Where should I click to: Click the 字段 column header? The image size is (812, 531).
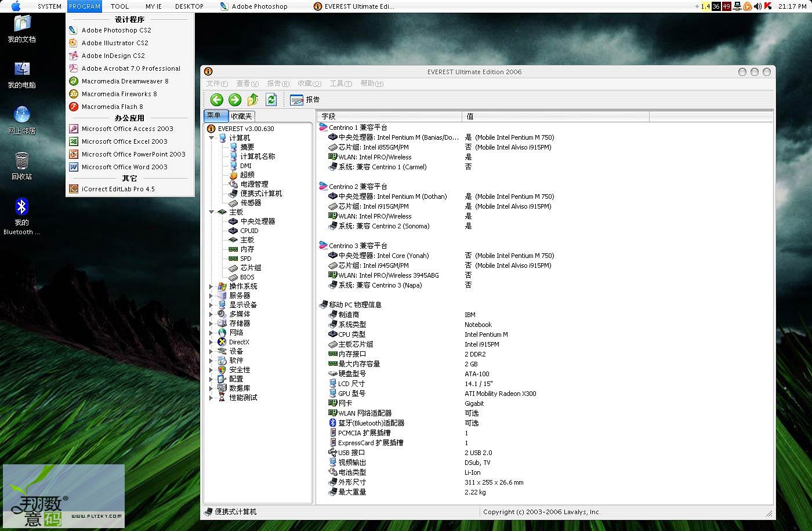pyautogui.click(x=389, y=117)
